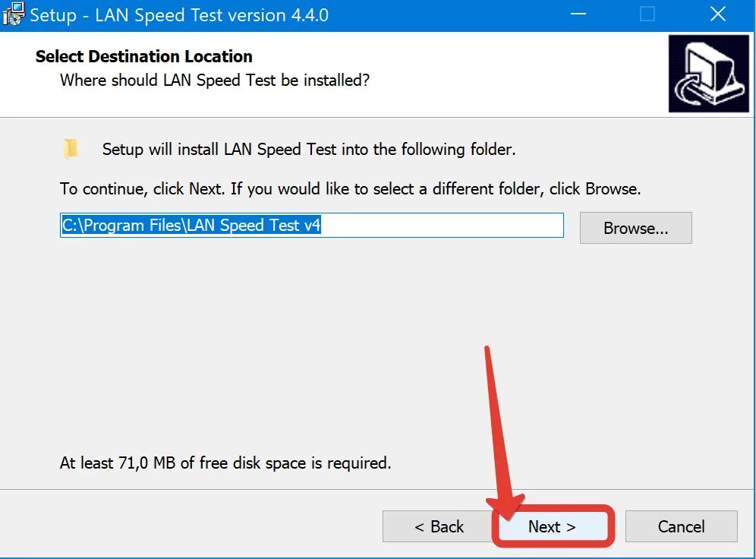Click the 'Select Destination Location' heading

tap(143, 56)
